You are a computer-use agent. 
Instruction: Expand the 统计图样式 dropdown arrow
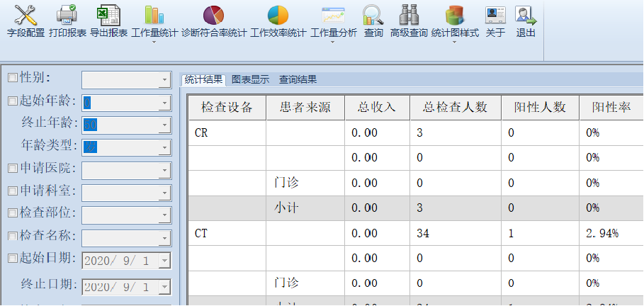coord(455,42)
